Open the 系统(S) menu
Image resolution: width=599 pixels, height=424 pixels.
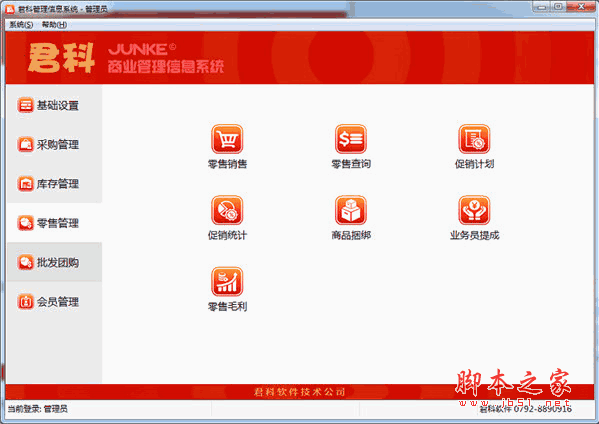21,25
